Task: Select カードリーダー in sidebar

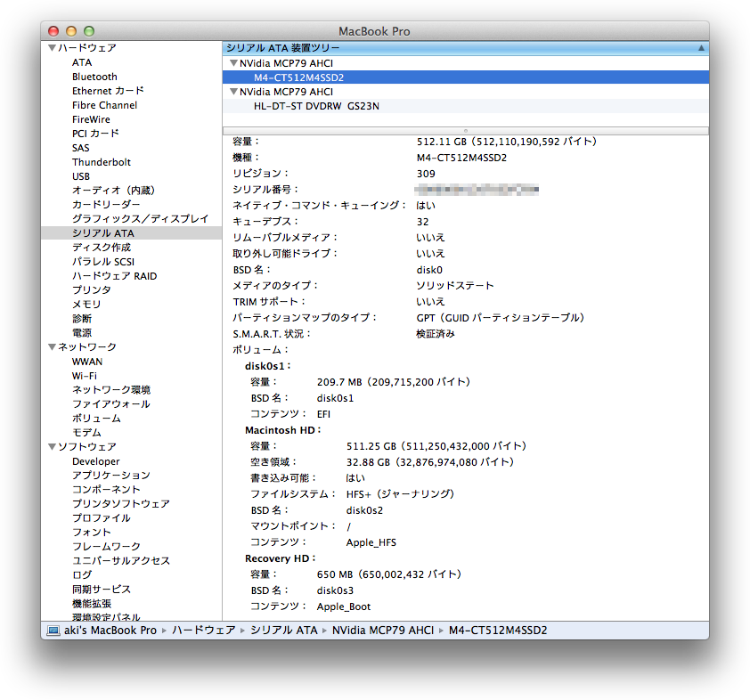Action: [x=106, y=205]
